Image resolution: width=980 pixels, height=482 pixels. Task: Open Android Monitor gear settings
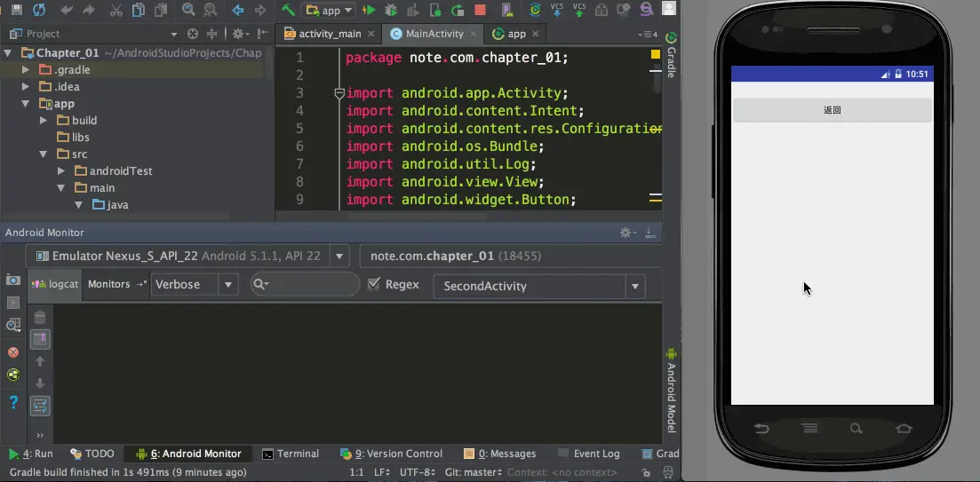tap(627, 233)
